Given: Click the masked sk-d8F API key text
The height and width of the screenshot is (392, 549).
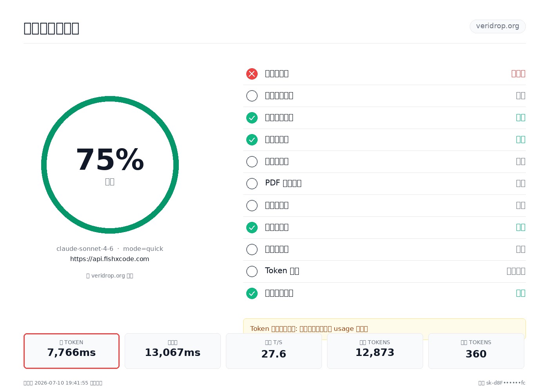Looking at the screenshot, I should pyautogui.click(x=502, y=383).
